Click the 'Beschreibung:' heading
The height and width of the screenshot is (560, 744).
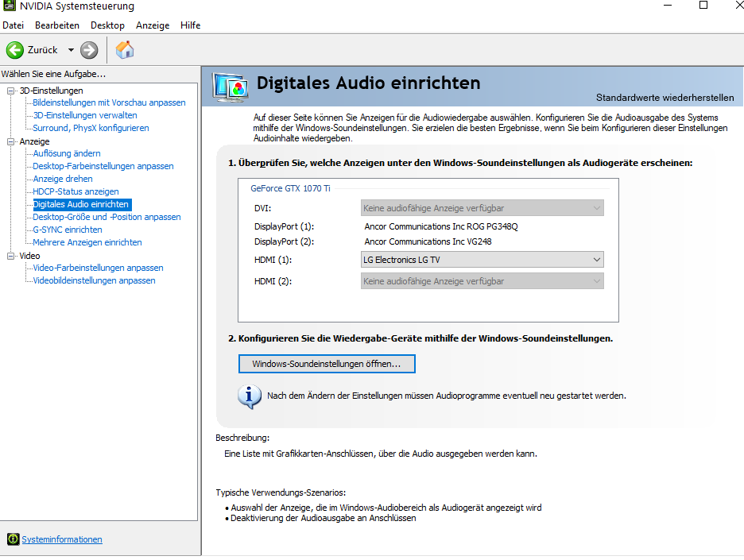[x=242, y=438]
